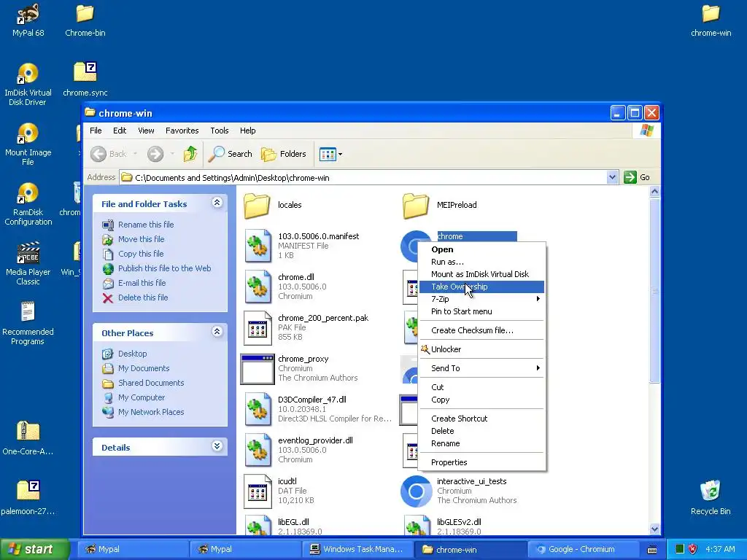
Task: Choose Open in the context menu
Action: coord(481,249)
